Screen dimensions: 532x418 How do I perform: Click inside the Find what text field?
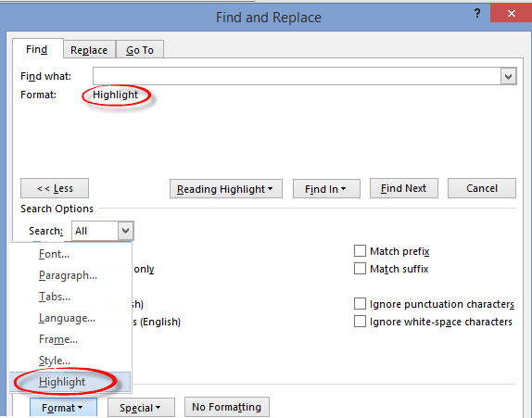pyautogui.click(x=297, y=76)
